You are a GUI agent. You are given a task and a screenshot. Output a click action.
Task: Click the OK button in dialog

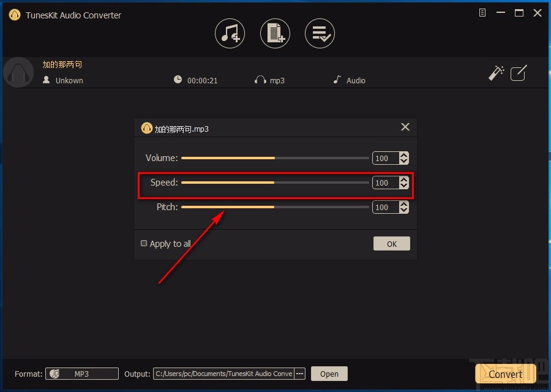(391, 244)
